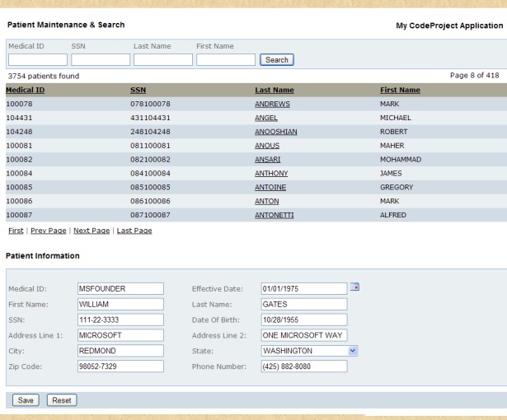
Task: Select Medical ID cell 100087
Action: click(20, 215)
